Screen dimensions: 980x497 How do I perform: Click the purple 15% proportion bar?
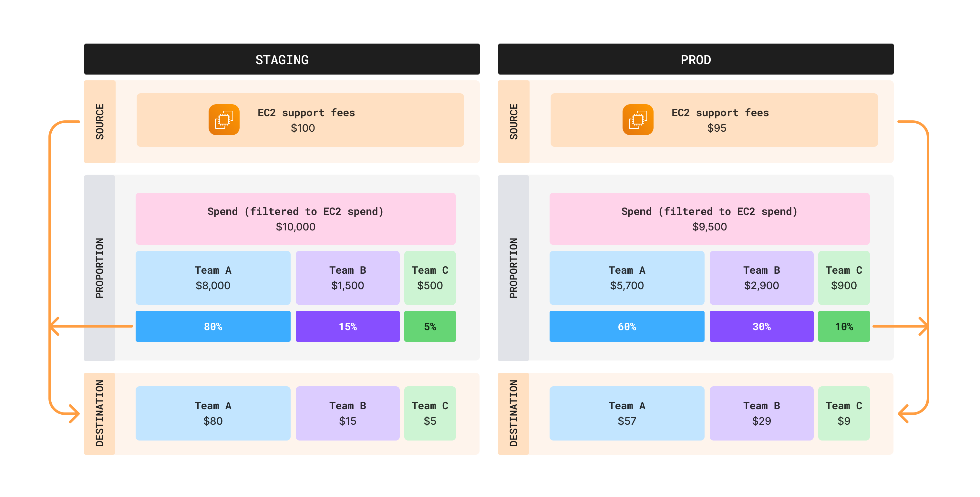pos(347,326)
